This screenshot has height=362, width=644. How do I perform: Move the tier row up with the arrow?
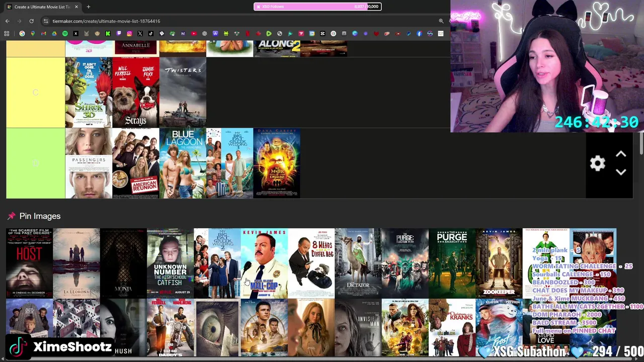point(621,155)
